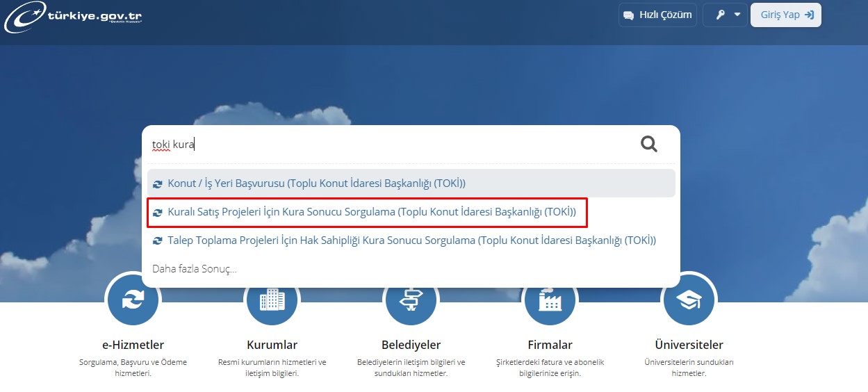Open the Firmalar factory icon

(x=550, y=300)
